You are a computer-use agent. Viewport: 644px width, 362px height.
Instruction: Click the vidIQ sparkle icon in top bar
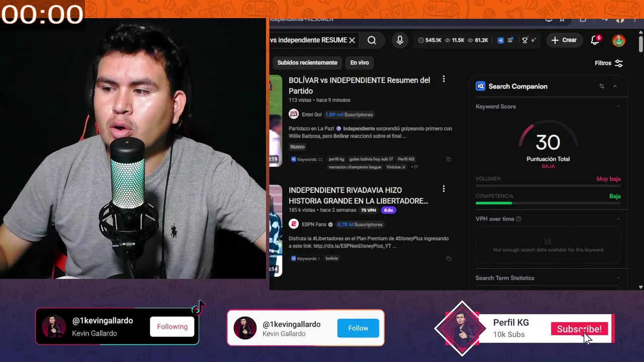point(533,40)
